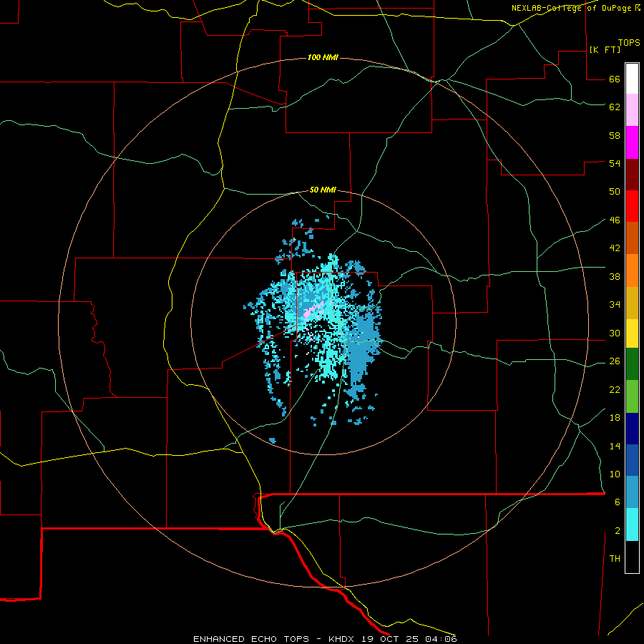Select the dark green legend segment
This screenshot has width=644, height=644.
coord(632,364)
